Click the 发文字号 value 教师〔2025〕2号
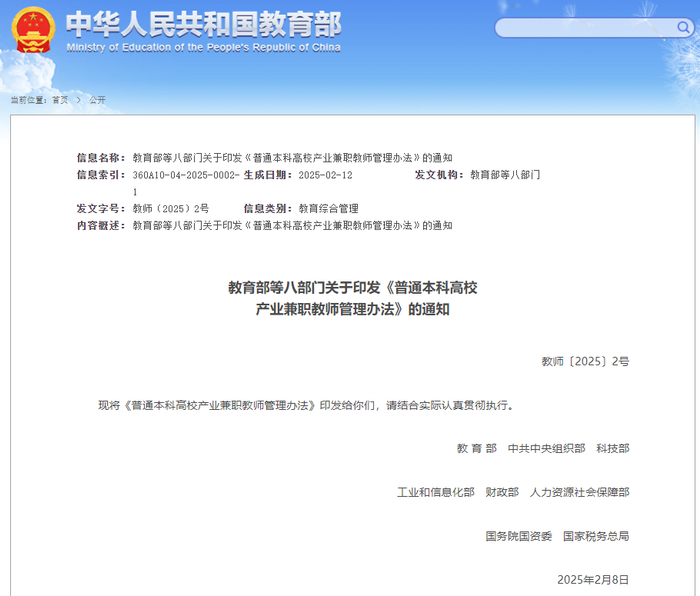Image resolution: width=700 pixels, height=596 pixels. click(x=171, y=209)
